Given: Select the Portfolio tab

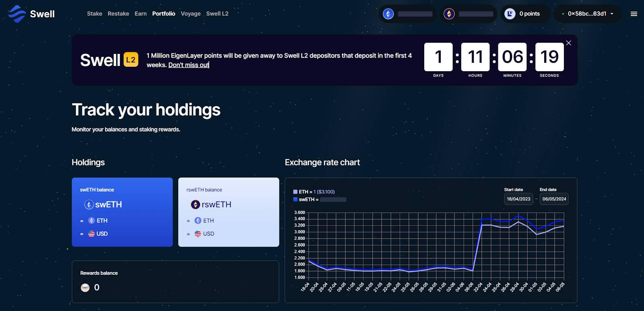Looking at the screenshot, I should 163,14.
